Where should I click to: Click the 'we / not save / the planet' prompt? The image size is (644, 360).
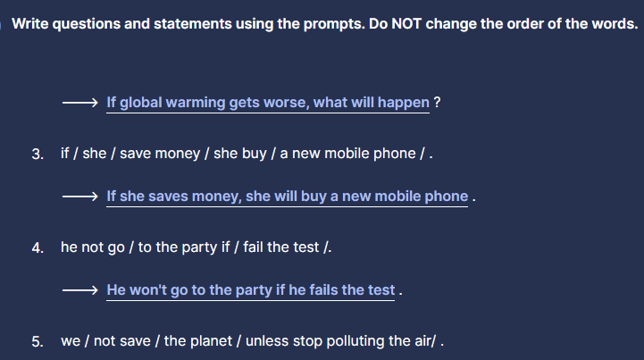pos(252,341)
